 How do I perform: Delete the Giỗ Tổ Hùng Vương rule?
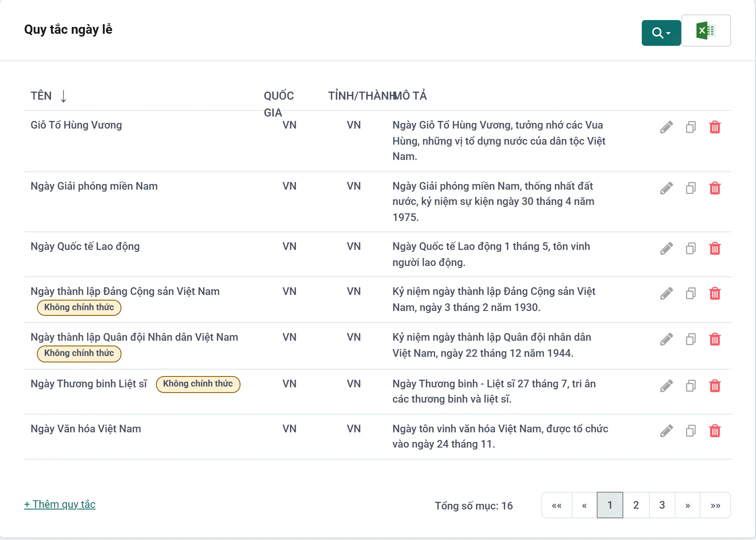tap(715, 127)
